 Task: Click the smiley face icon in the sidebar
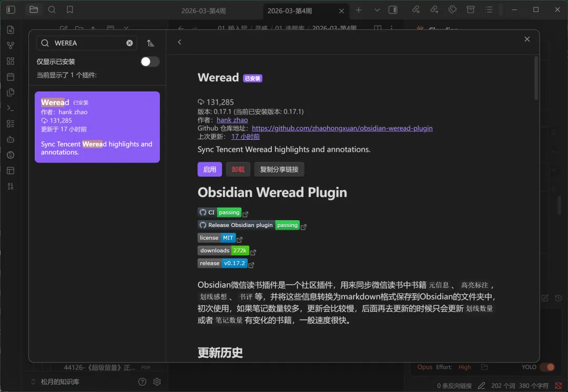pos(11,154)
